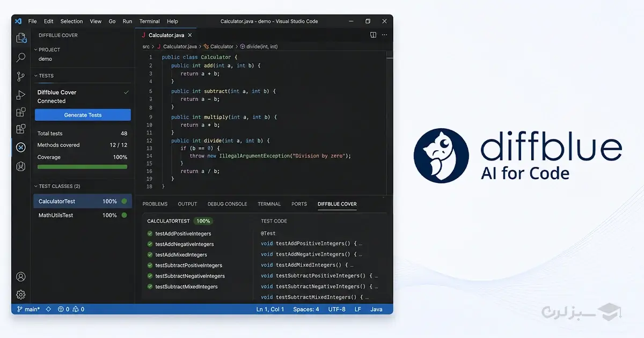This screenshot has height=338, width=644.
Task: Click the check icon for testAddMixedIntegers
Action: (150, 255)
